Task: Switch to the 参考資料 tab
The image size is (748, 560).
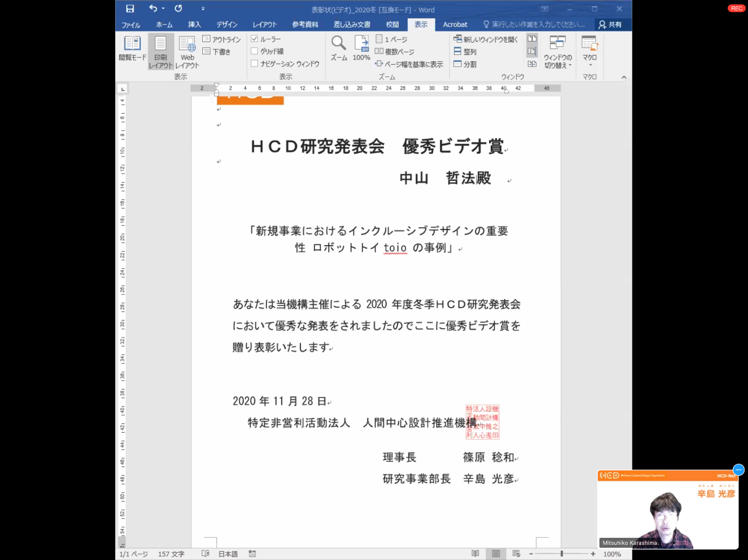Action: (305, 25)
